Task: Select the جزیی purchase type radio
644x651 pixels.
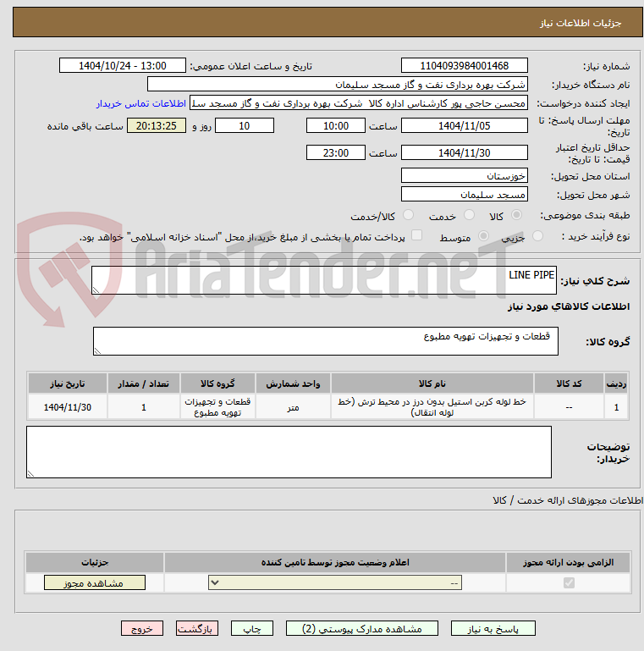Action: tap(537, 236)
